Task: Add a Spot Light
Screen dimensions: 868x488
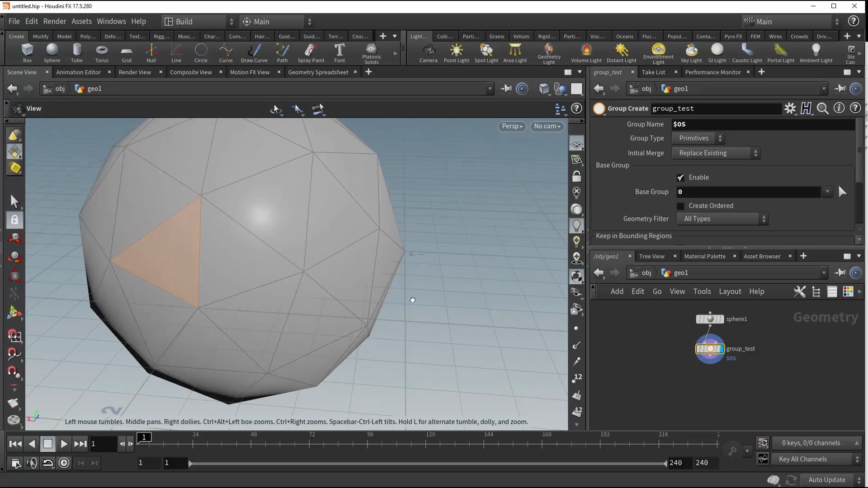Action: point(486,53)
